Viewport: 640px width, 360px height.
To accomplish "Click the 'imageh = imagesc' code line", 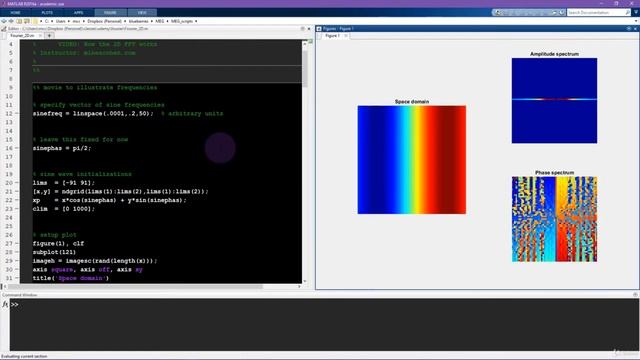I will [95, 260].
